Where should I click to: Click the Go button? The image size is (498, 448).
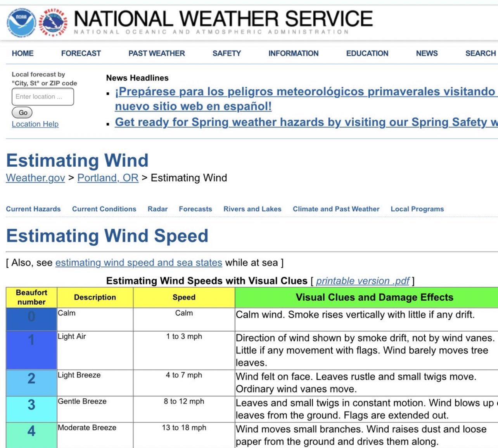(x=22, y=113)
